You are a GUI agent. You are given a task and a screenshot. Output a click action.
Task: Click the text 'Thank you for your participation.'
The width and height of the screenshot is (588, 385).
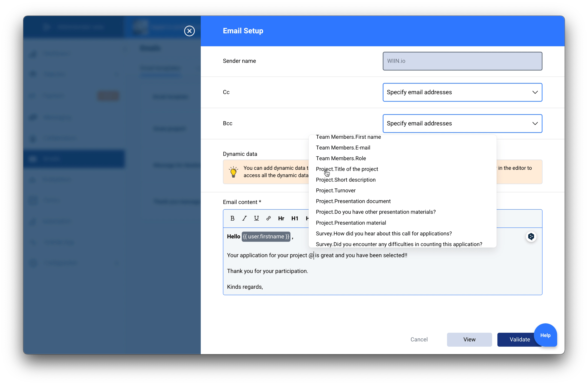267,271
